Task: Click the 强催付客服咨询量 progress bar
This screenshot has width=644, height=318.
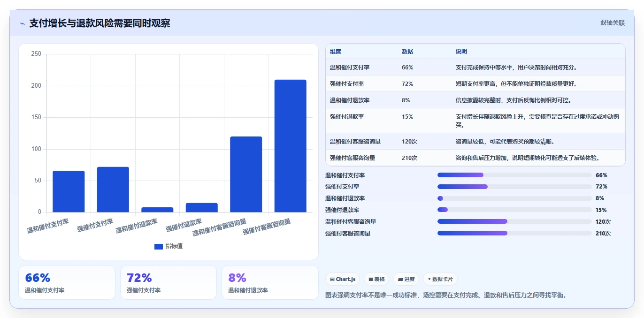Action: coord(514,233)
